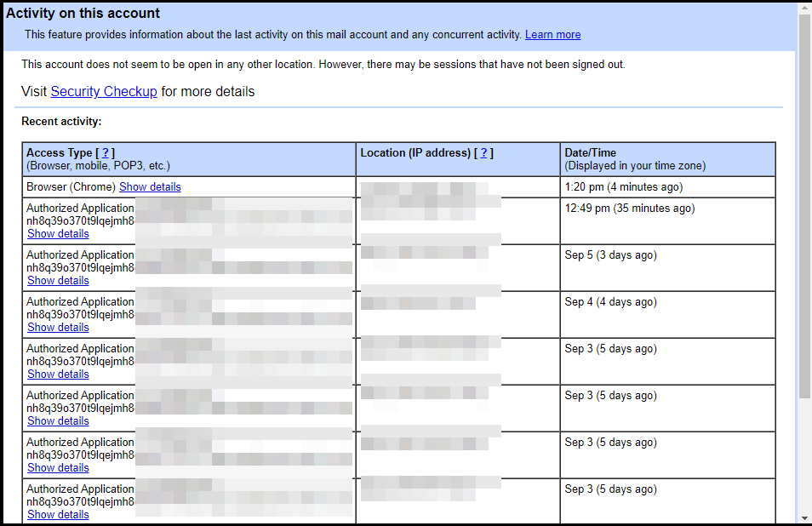The image size is (812, 526).
Task: Click the Recent activity label
Action: 61,122
